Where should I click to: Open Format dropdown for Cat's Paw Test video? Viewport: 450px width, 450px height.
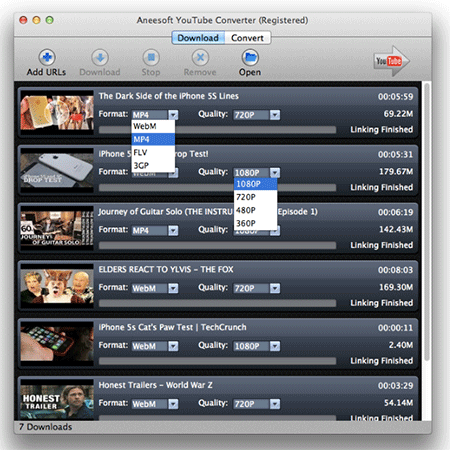[155, 346]
